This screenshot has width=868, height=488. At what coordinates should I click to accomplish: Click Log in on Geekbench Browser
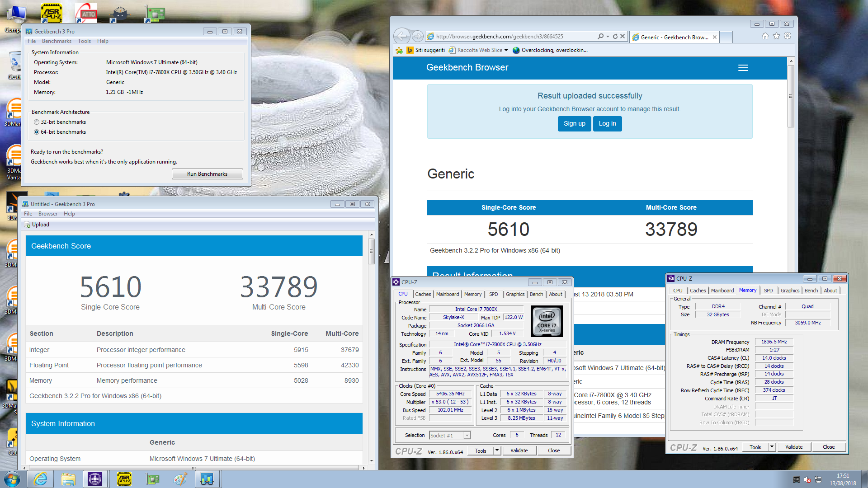pyautogui.click(x=608, y=123)
